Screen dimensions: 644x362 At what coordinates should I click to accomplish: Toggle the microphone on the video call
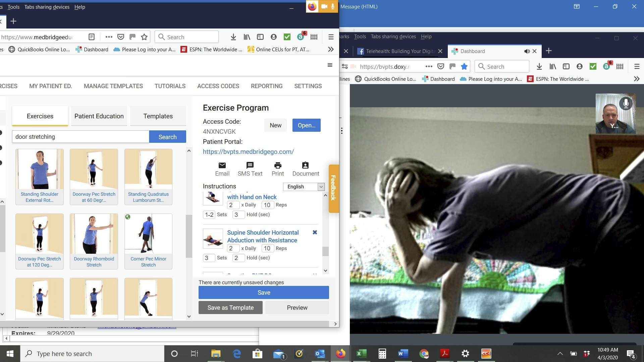(626, 104)
